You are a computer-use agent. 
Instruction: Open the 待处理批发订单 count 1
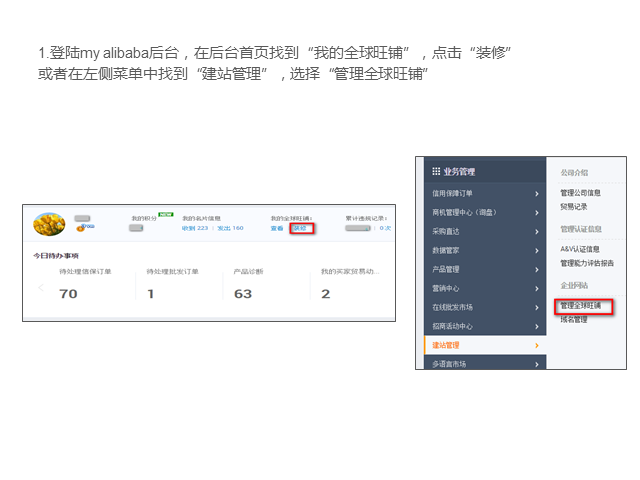click(x=151, y=294)
